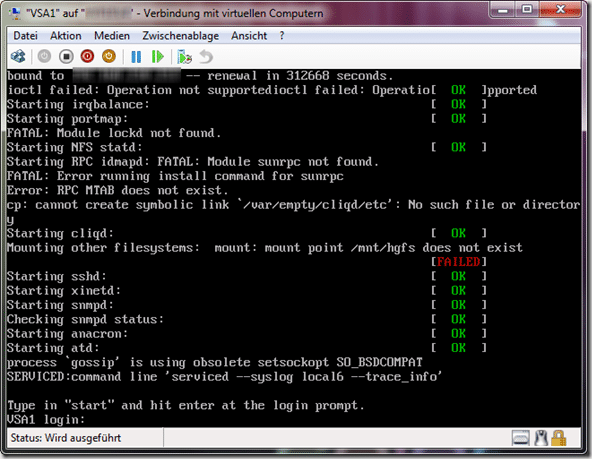This screenshot has width=592, height=459.
Task: Click 'Starting anacron:' console line
Action: click(67, 334)
